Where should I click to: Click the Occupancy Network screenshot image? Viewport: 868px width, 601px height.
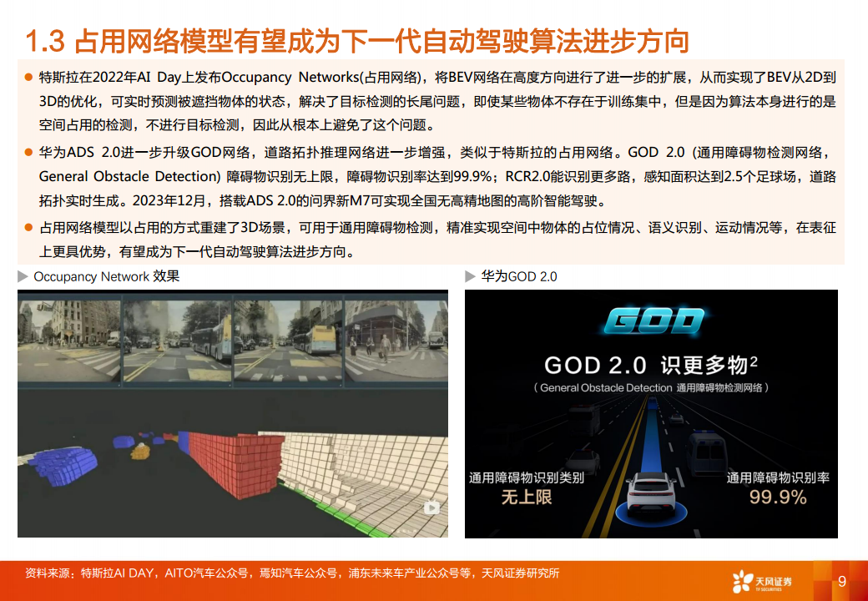(x=233, y=413)
